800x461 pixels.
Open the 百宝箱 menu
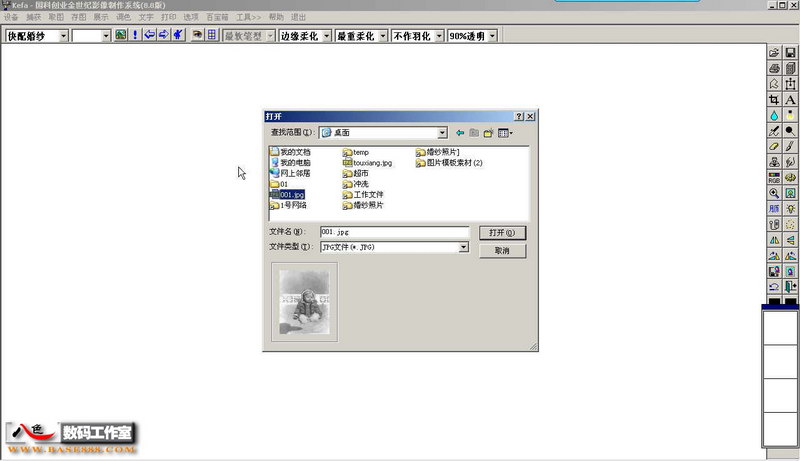(217, 17)
